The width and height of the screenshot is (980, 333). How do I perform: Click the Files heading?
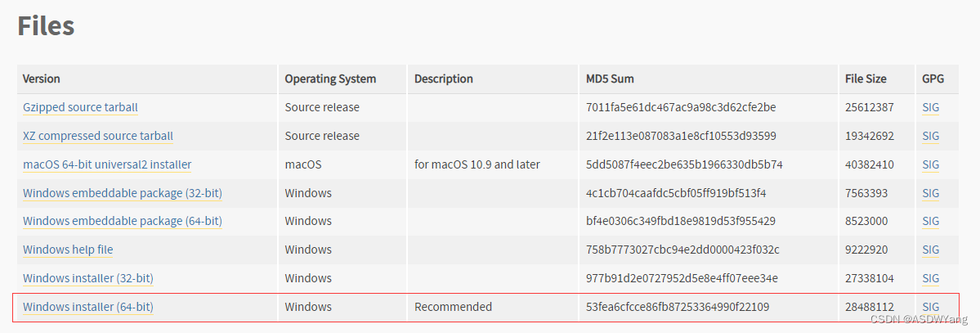46,26
